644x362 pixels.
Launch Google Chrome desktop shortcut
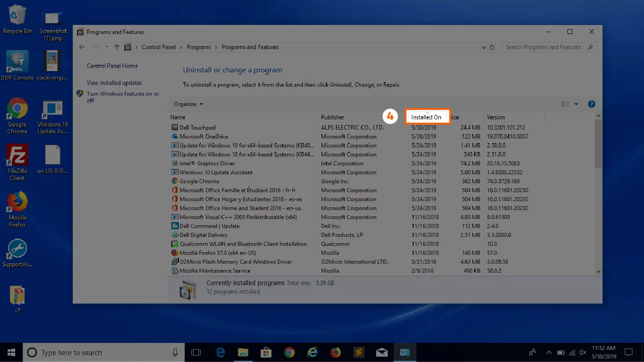(x=17, y=116)
